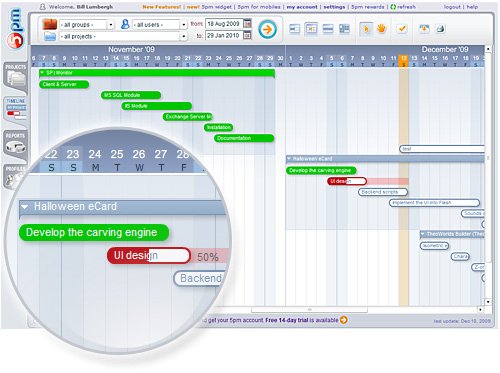Open the Projects sidebar tab
The image size is (500, 373).
[x=15, y=76]
